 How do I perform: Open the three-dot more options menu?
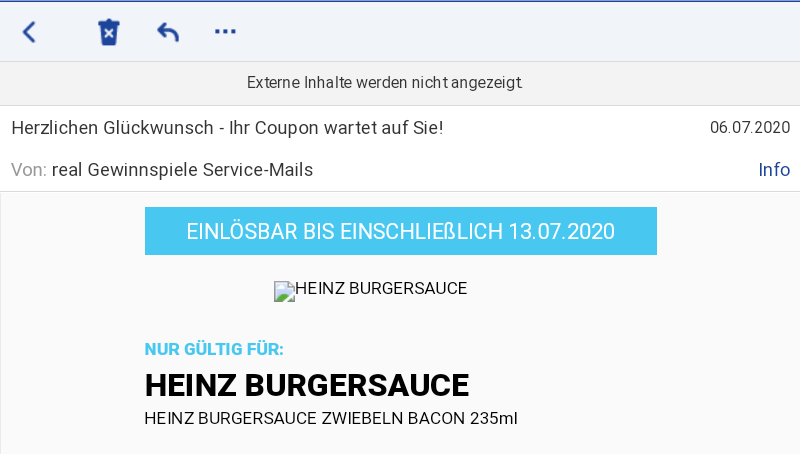[225, 32]
